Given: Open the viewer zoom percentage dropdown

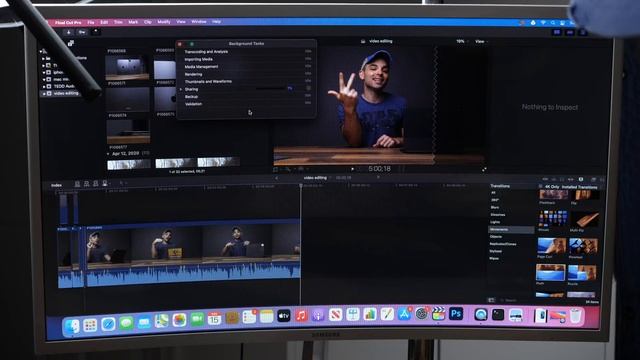Looking at the screenshot, I should (x=461, y=42).
